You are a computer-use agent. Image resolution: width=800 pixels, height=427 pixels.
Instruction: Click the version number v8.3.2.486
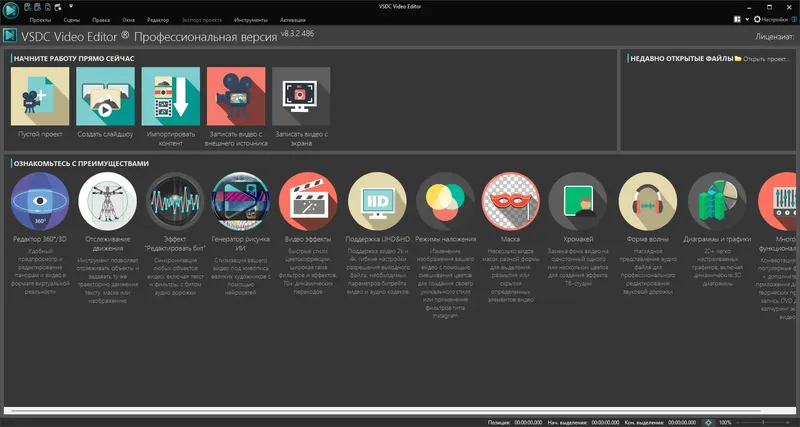pos(297,33)
